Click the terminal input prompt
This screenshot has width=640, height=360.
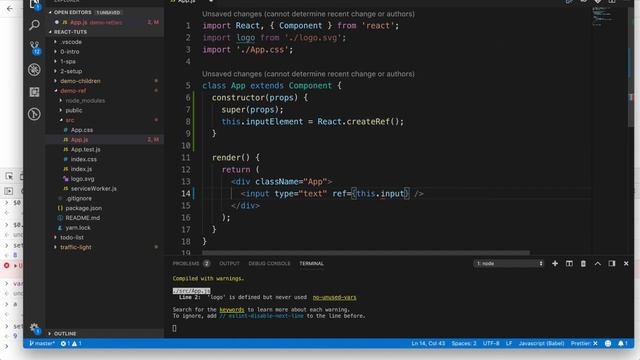click(x=174, y=328)
